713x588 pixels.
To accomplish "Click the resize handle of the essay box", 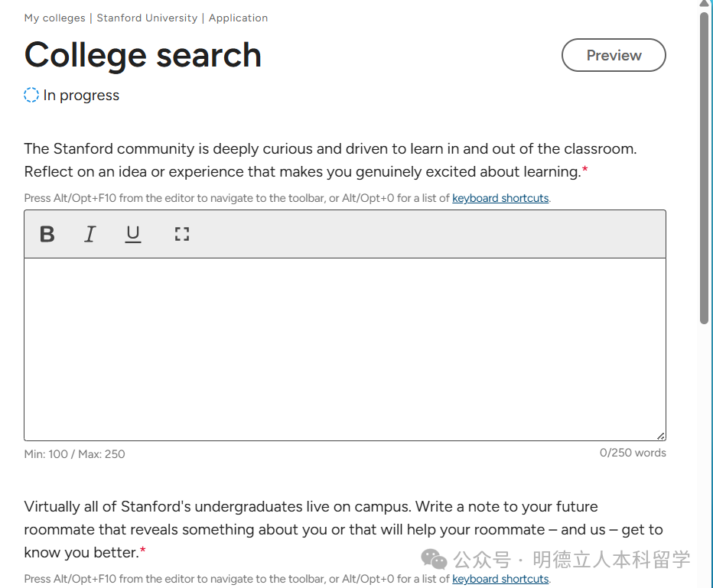I will pos(660,435).
